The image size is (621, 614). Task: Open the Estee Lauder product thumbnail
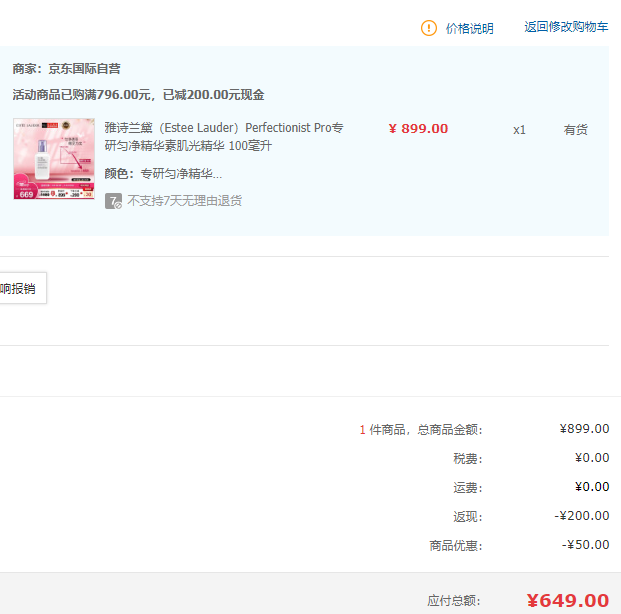(54, 158)
